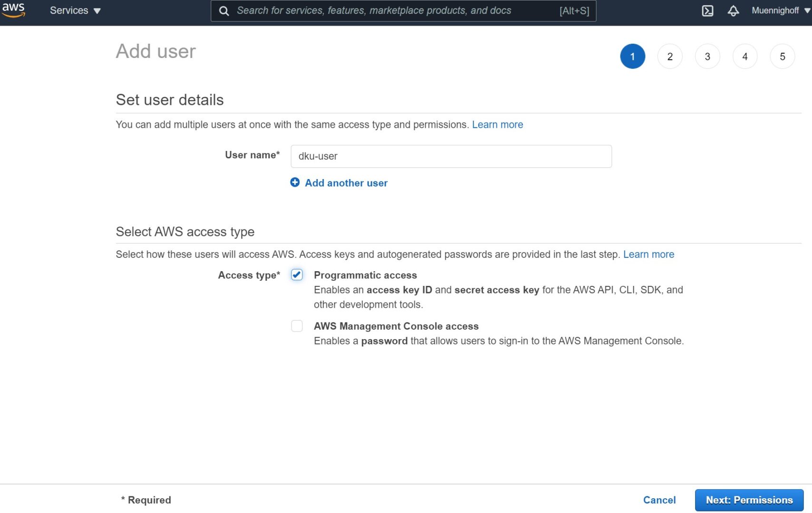This screenshot has width=812, height=513.
Task: Click the Next: Permissions button
Action: coord(749,500)
